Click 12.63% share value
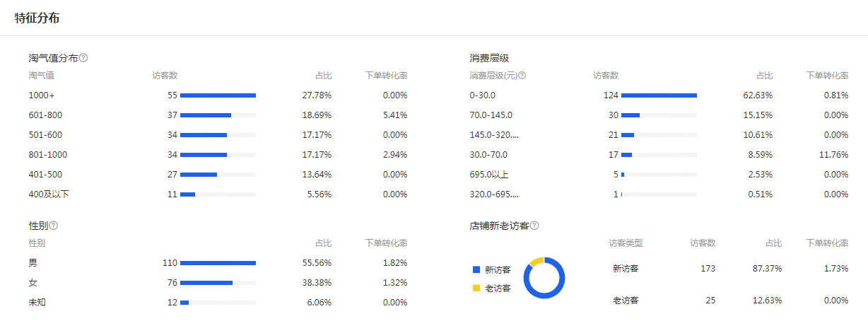868x326 pixels. (767, 300)
